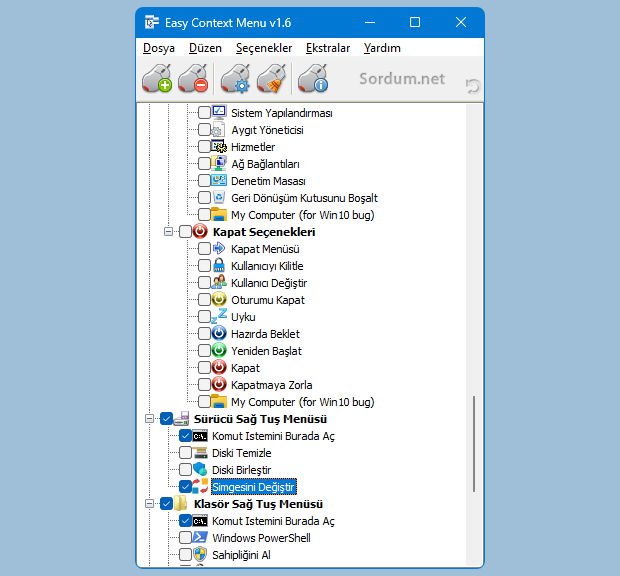Screen dimensions: 620x576
Task: Click the green plus mouse toolbar icon
Action: 157,78
